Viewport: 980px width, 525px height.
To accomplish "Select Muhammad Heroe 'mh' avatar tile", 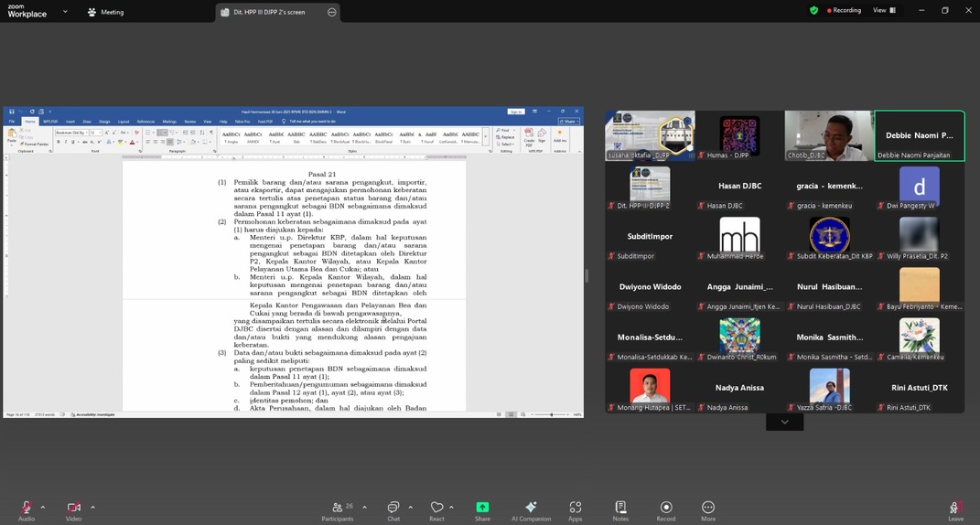I will tap(739, 237).
